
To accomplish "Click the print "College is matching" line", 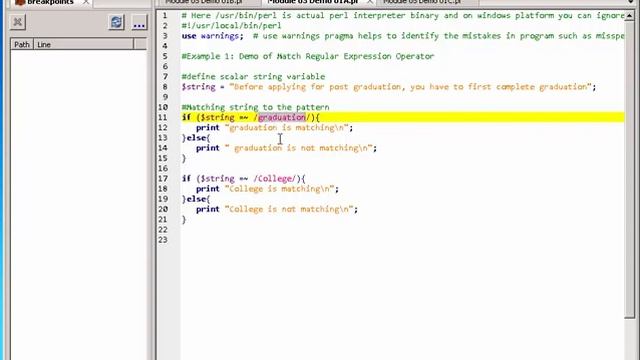I will [x=267, y=189].
